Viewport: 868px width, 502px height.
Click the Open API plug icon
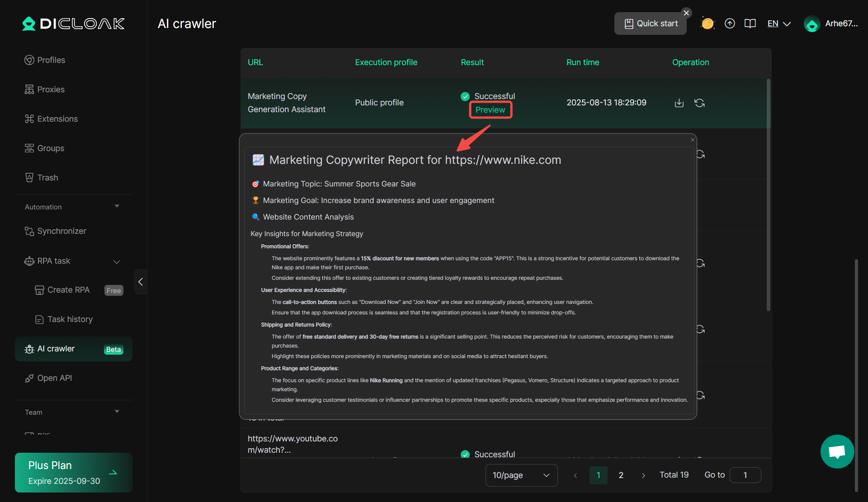29,378
